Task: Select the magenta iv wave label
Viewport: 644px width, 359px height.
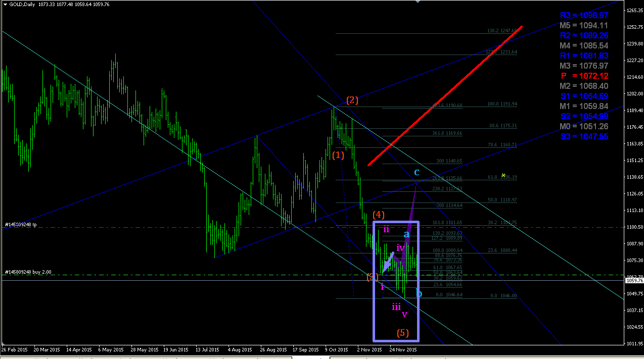Action: [x=400, y=248]
